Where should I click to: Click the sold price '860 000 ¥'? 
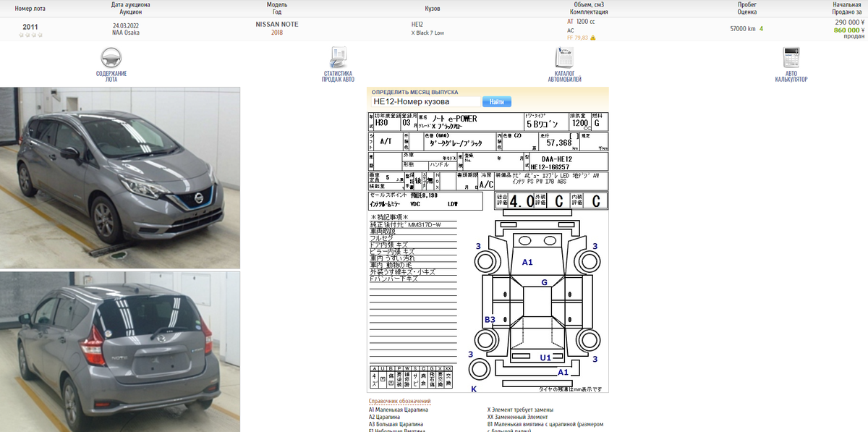point(849,30)
